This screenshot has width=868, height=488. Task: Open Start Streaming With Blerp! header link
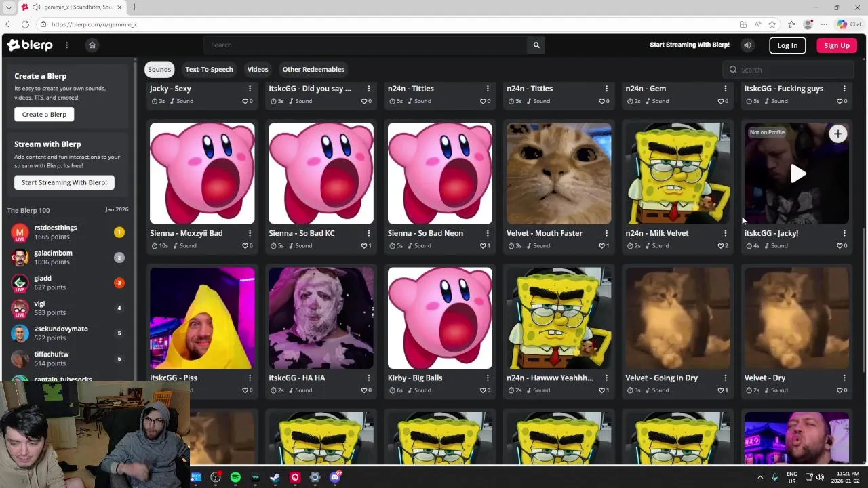click(689, 45)
